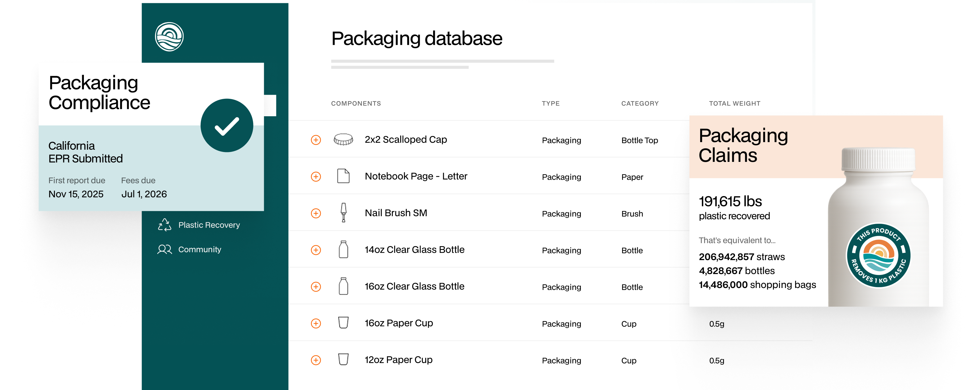Click the compliance checkmark badge
The width and height of the screenshot is (980, 390).
pyautogui.click(x=227, y=125)
